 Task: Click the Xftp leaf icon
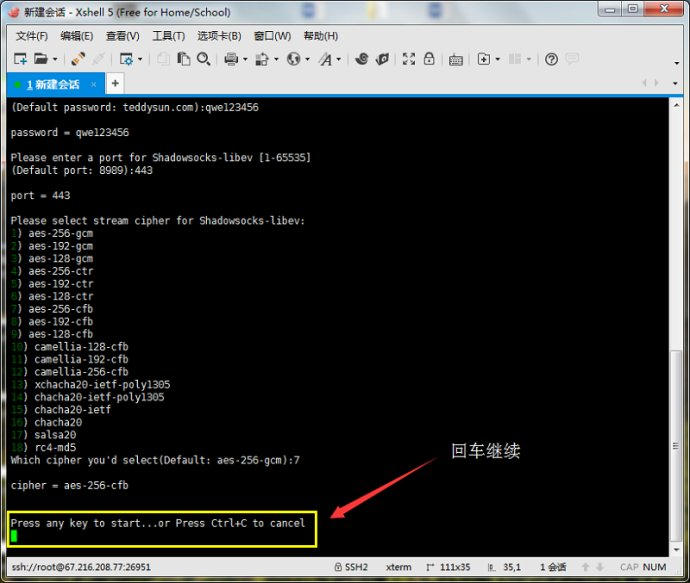point(382,59)
